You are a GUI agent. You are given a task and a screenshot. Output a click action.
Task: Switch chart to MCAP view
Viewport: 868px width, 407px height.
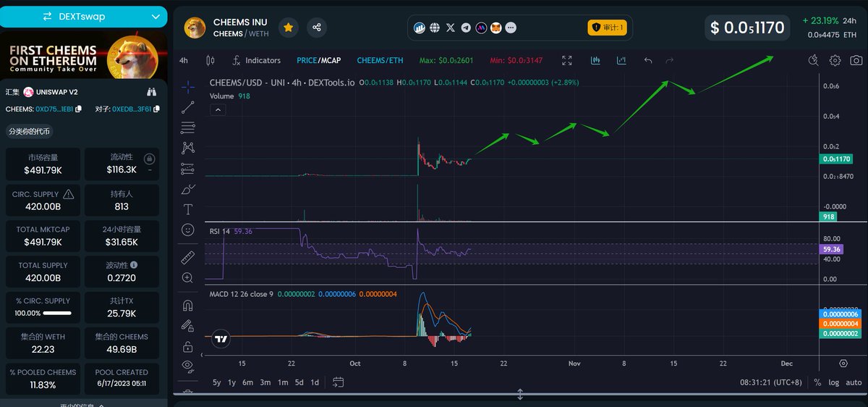pos(331,61)
